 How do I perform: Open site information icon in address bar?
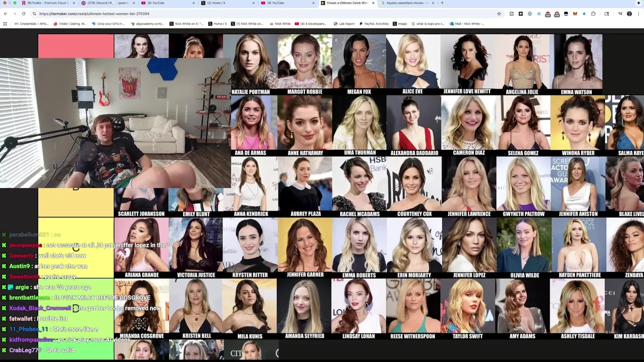34,14
